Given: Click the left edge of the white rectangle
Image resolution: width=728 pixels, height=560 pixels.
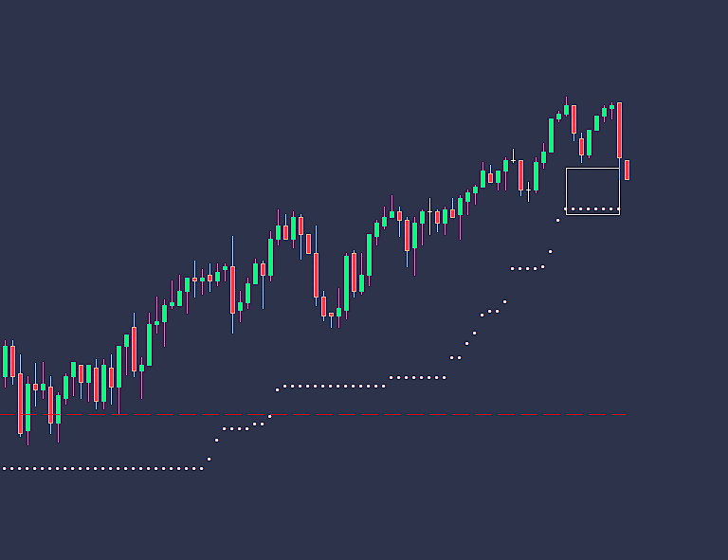Looking at the screenshot, I should click(566, 190).
